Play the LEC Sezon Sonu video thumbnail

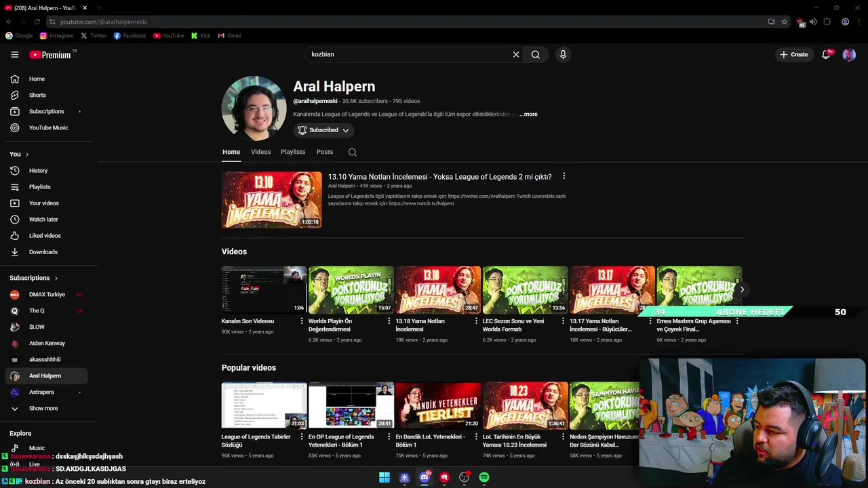[526, 289]
